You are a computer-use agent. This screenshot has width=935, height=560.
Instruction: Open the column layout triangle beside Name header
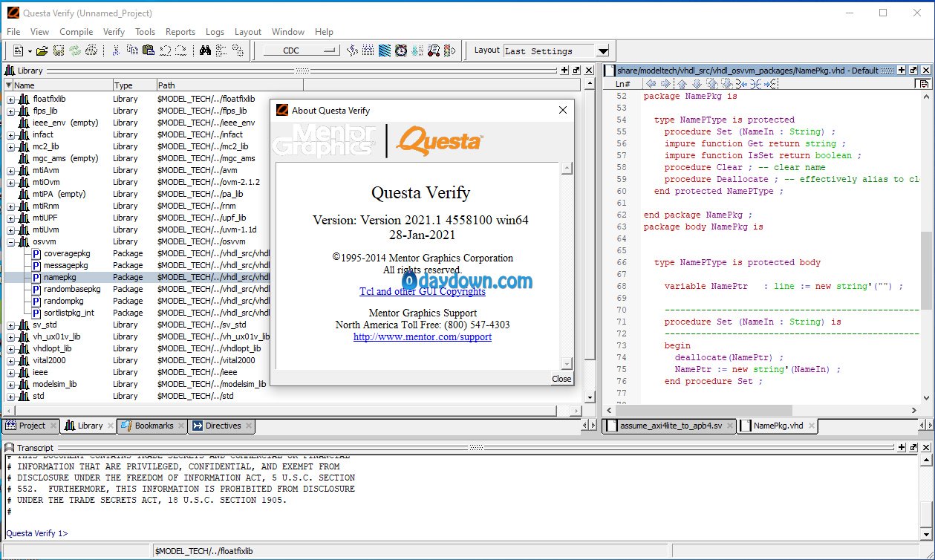click(9, 85)
